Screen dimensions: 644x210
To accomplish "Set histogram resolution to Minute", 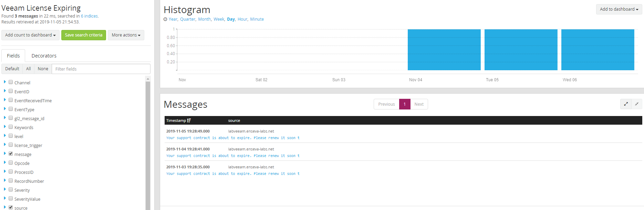I will (x=257, y=19).
